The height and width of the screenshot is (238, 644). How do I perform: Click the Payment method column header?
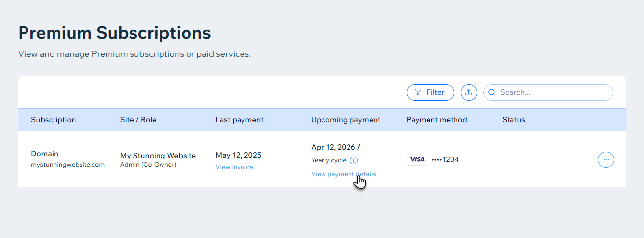437,120
